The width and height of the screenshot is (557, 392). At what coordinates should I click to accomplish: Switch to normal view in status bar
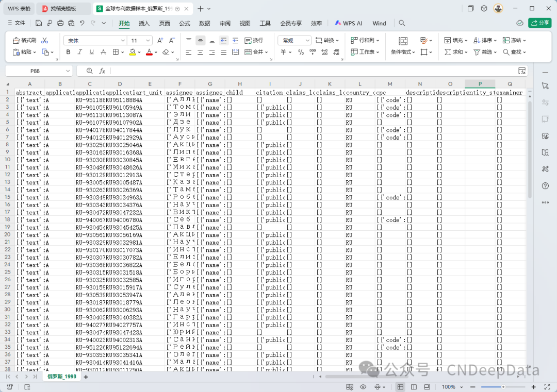[x=400, y=387]
